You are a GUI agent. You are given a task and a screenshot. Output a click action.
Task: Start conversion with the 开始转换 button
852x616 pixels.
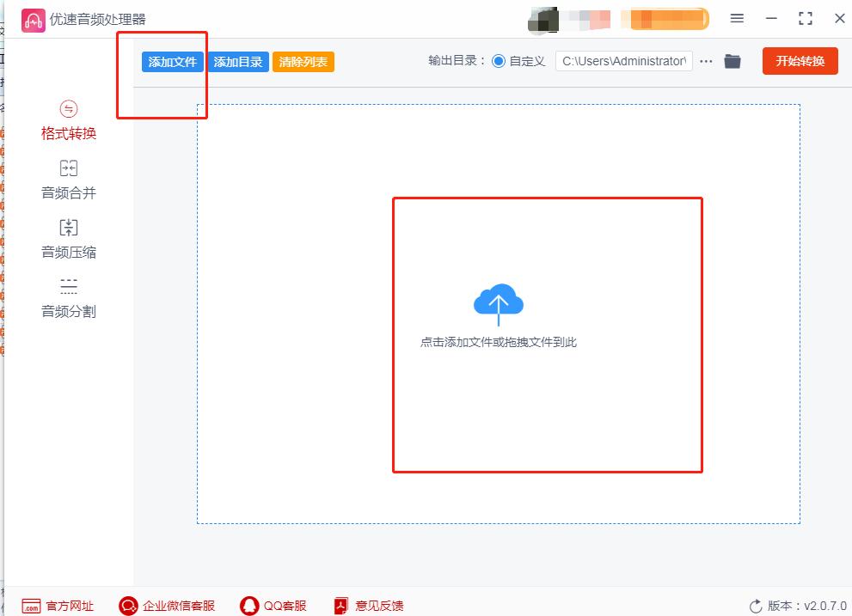point(800,61)
